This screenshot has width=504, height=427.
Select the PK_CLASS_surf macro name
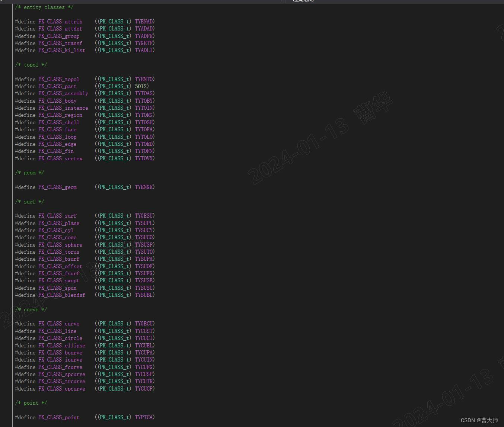57,216
